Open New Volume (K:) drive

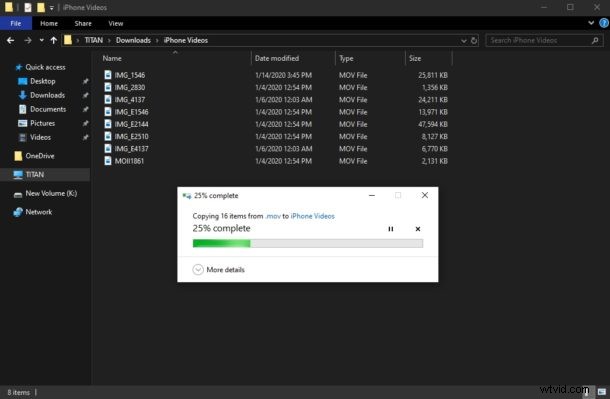pos(51,193)
